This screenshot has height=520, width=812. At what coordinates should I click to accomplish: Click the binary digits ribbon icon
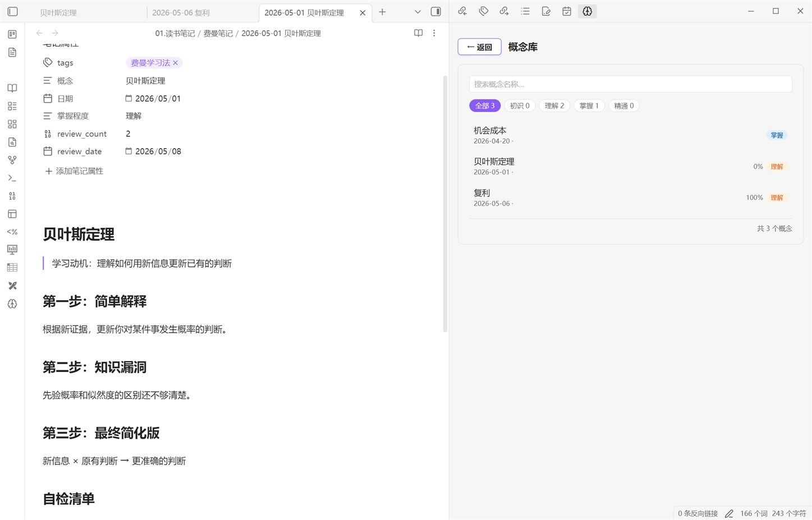pos(12,196)
